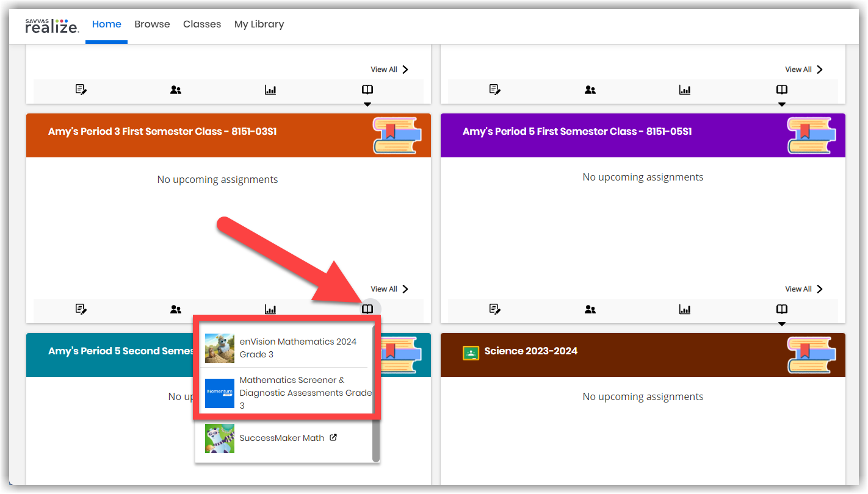
Task: Open SuccessMaker Math via its external link icon
Action: click(x=333, y=437)
